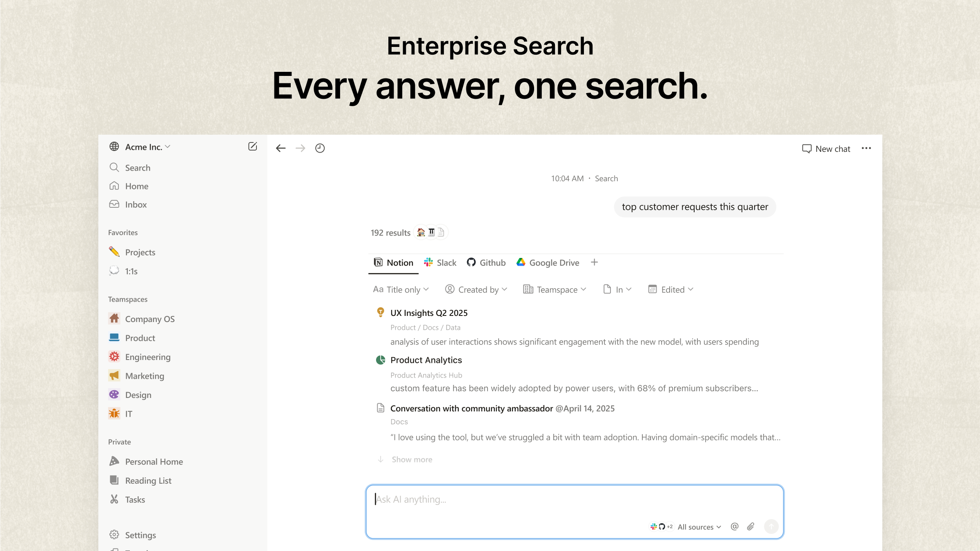Switch to the Slack results tab

tap(440, 262)
